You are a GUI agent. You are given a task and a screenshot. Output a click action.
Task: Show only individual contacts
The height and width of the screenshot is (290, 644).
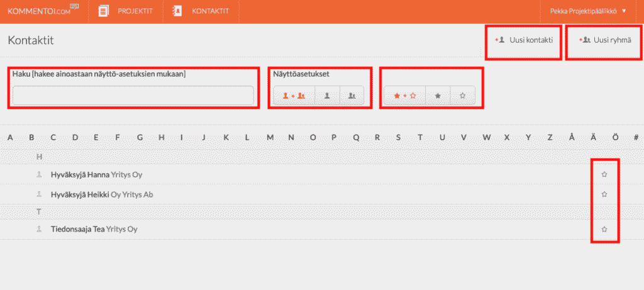[x=328, y=96]
